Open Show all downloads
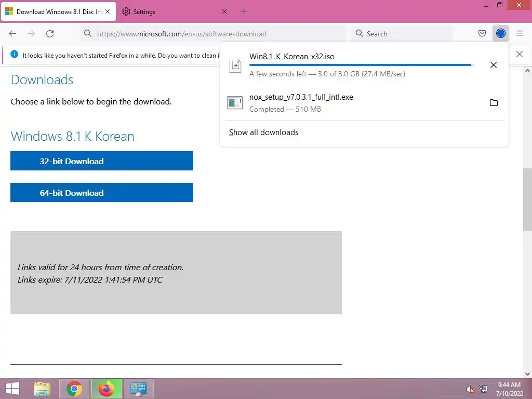The width and height of the screenshot is (532, 399). pyautogui.click(x=263, y=132)
